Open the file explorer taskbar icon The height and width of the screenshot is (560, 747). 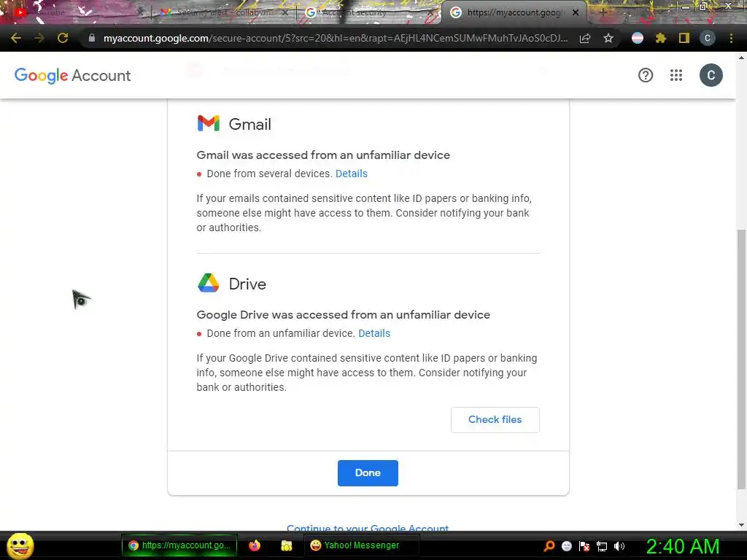tap(286, 545)
